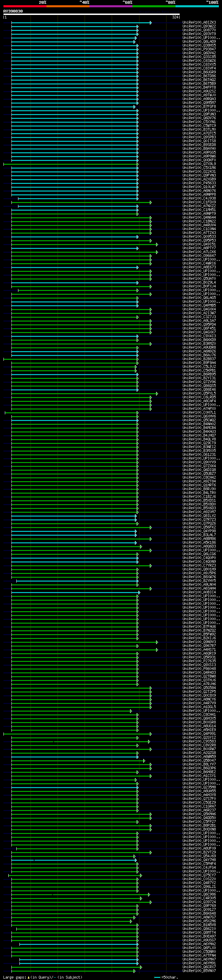Select hit label UniRef100_B5VN07

coord(199,971)
